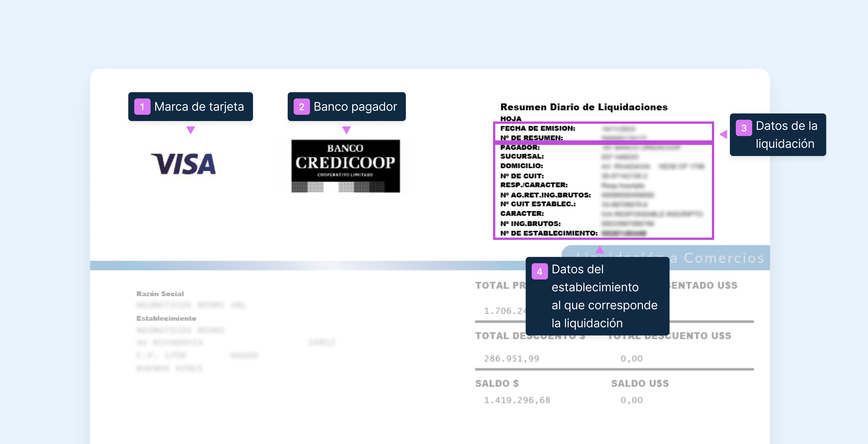Image resolution: width=868 pixels, height=444 pixels.
Task: Click the 'Establecimiento' label
Action: pyautogui.click(x=166, y=318)
